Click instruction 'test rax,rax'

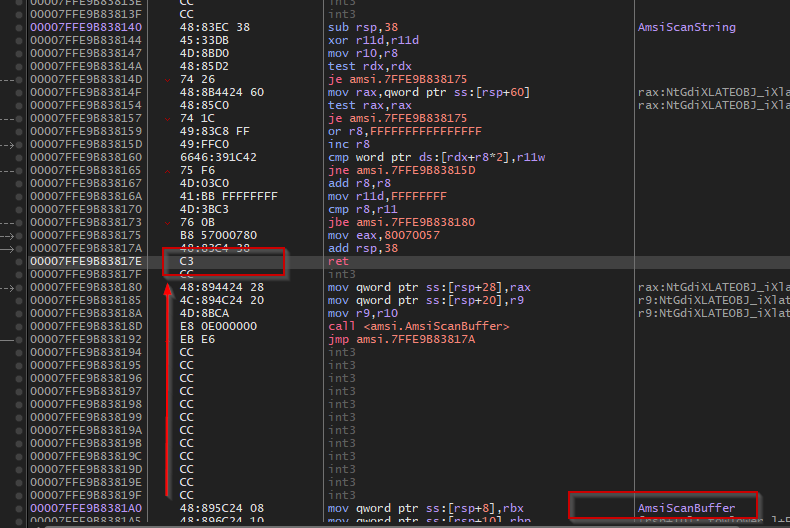[x=370, y=105]
